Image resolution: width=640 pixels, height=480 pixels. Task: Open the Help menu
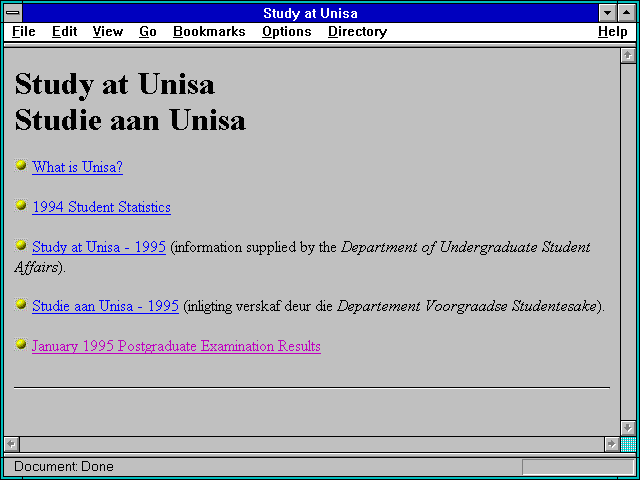pyautogui.click(x=613, y=31)
